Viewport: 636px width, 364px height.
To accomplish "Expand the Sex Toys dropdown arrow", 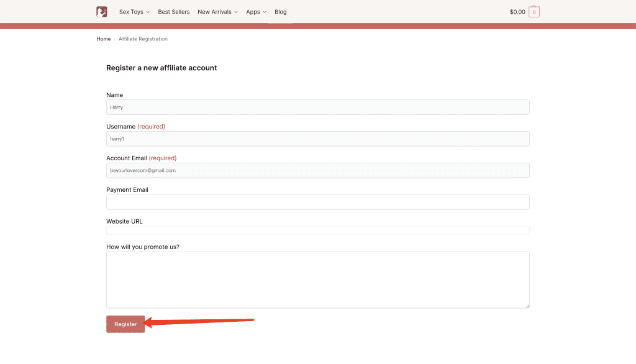I will click(148, 12).
